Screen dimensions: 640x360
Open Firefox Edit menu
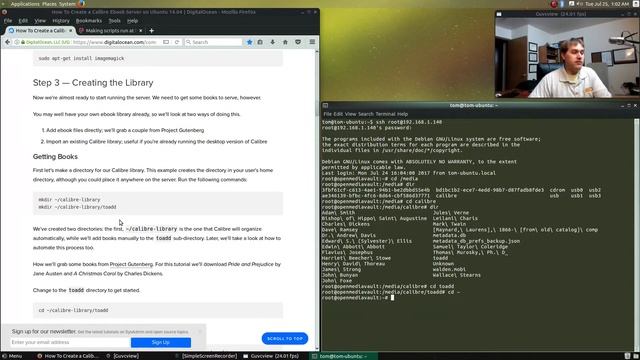(x=23, y=20)
